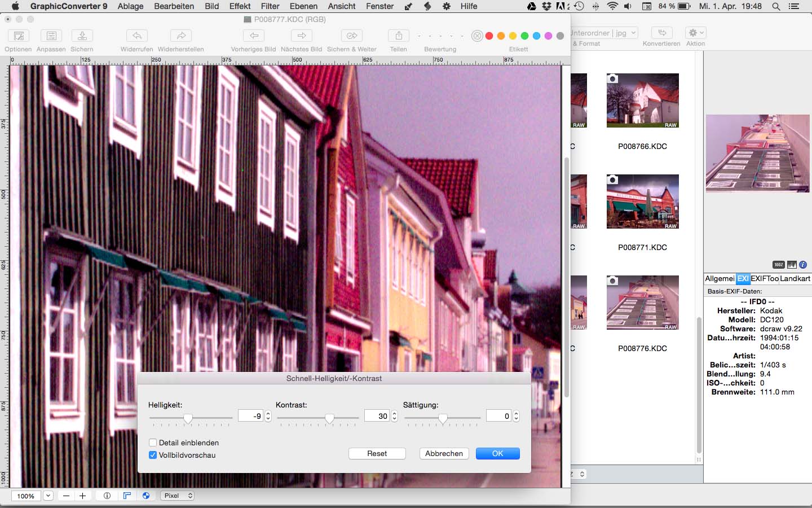Open the Notification Center icon in the menu bar
The image size is (812, 508).
pos(794,6)
